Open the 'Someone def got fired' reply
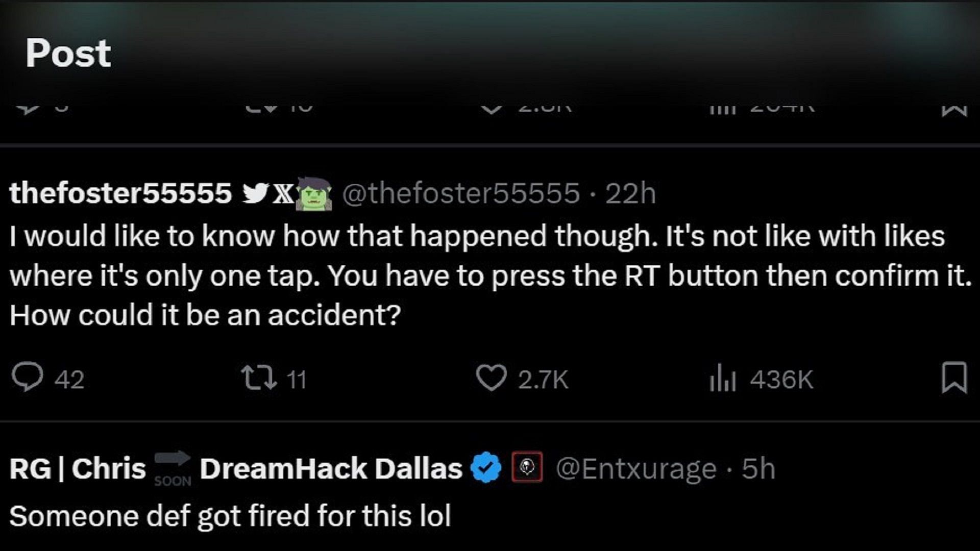This screenshot has width=980, height=551. [x=230, y=516]
